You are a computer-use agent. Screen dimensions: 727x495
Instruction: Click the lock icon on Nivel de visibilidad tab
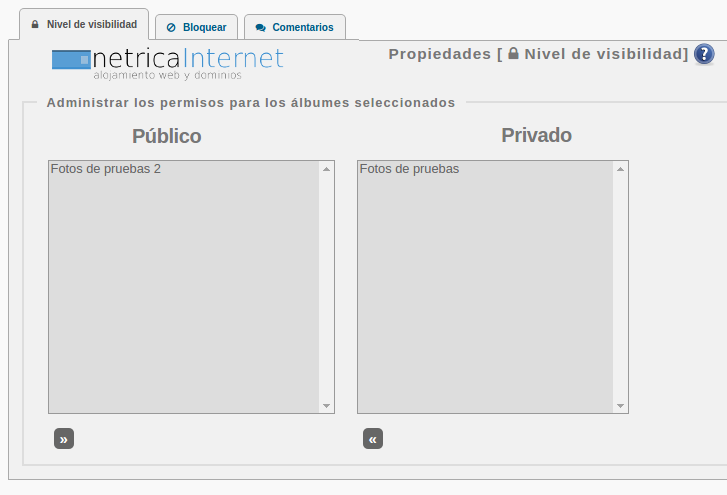tap(35, 24)
